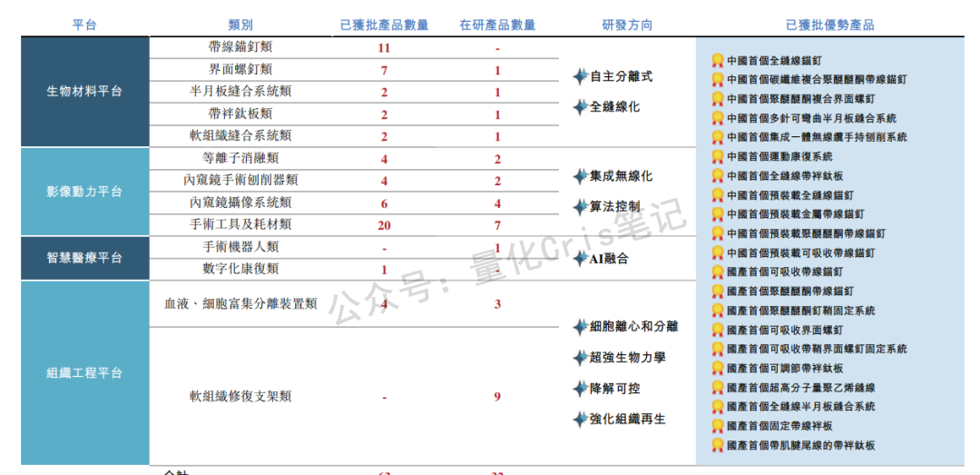The width and height of the screenshot is (980, 475).
Task: Click the 研發方向 column header
Action: (627, 25)
